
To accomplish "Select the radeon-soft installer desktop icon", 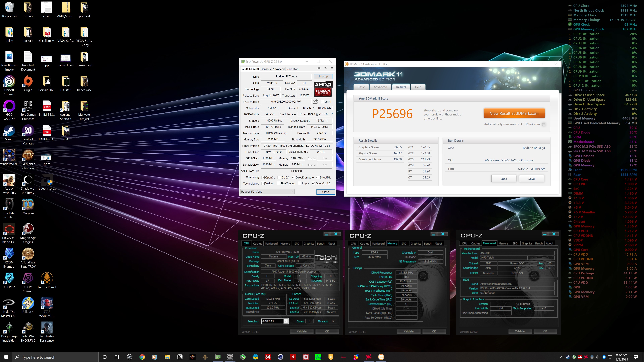I will coord(47,182).
